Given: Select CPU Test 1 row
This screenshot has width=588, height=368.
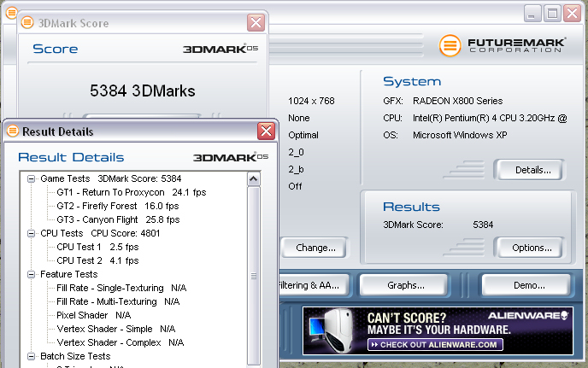Looking at the screenshot, I should pyautogui.click(x=97, y=247).
